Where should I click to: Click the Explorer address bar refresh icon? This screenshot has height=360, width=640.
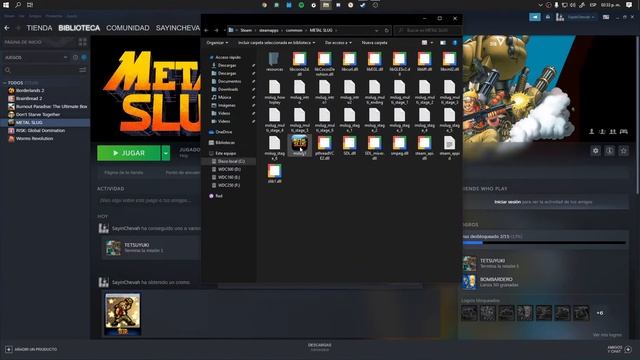[387, 31]
